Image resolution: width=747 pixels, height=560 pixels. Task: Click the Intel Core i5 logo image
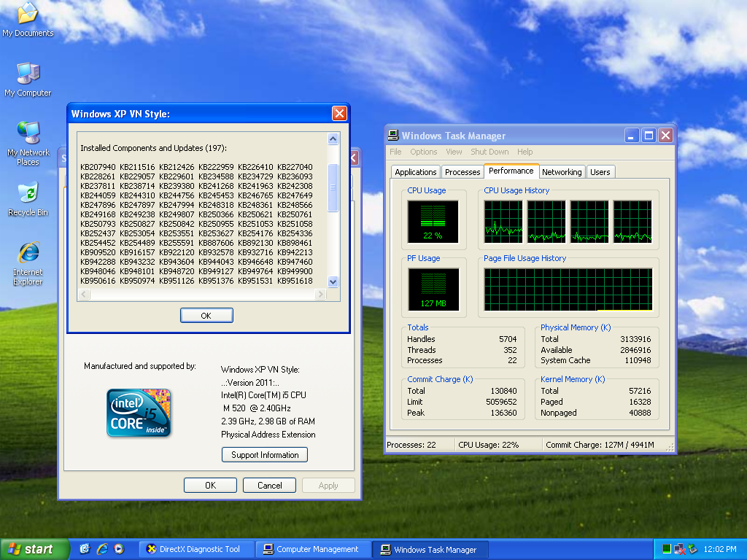139,413
